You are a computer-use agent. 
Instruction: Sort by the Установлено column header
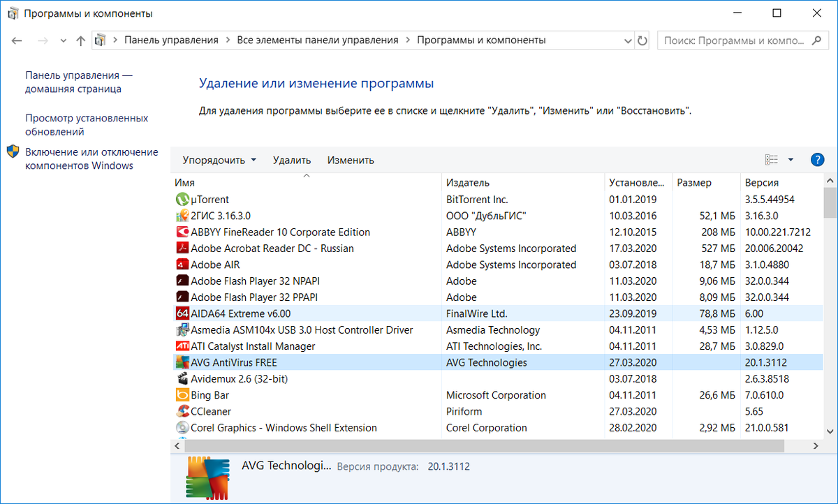[638, 183]
